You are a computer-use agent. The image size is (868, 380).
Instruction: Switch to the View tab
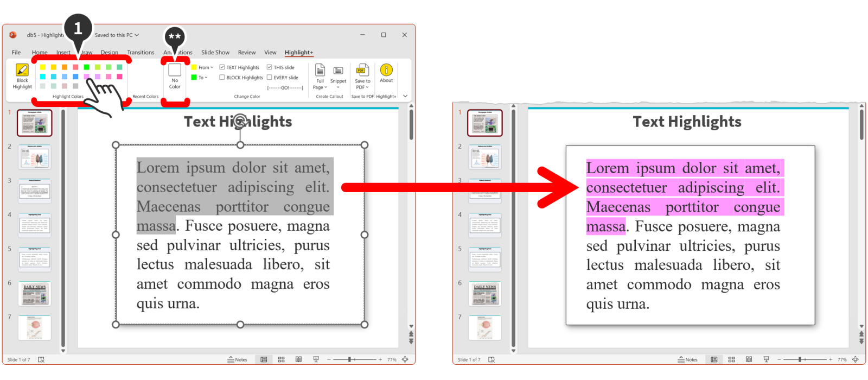pyautogui.click(x=270, y=53)
